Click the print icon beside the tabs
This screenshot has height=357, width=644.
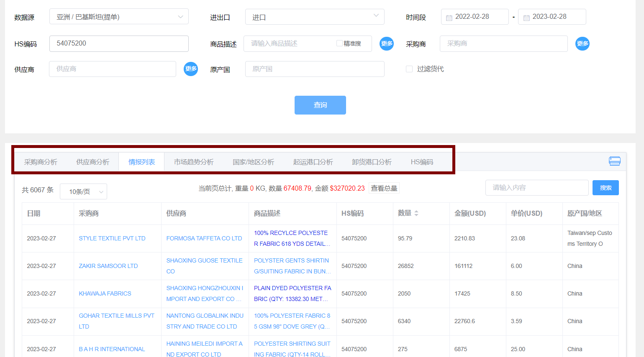tap(614, 161)
